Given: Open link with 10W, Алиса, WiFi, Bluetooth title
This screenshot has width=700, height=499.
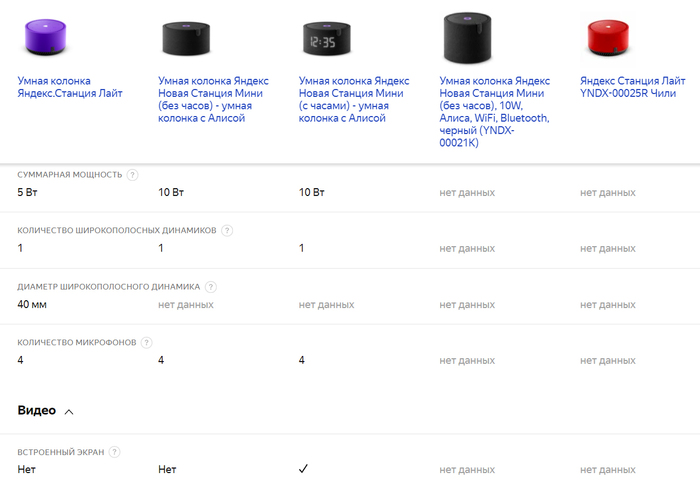Looking at the screenshot, I should tap(495, 112).
